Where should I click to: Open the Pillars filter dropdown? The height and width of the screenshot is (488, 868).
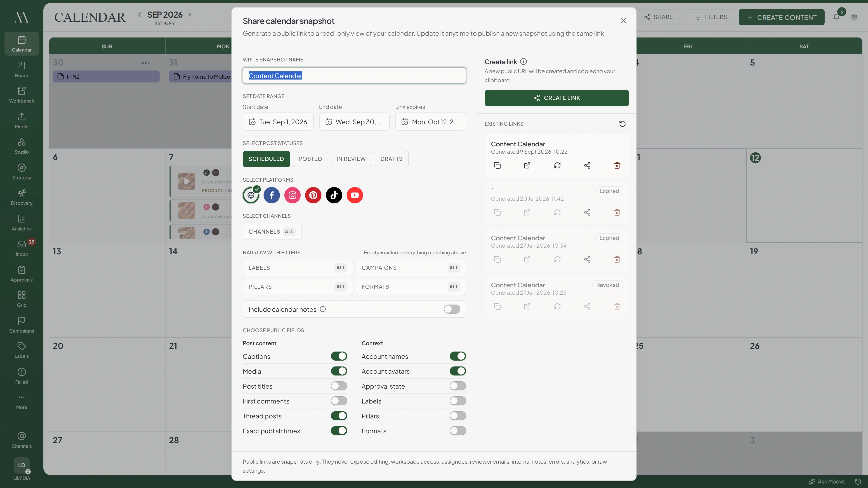pos(297,287)
